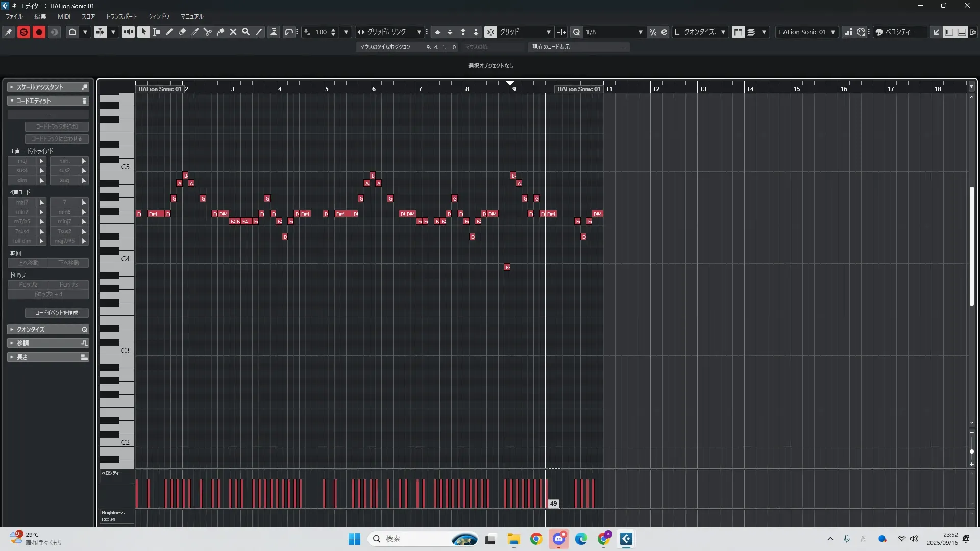This screenshot has height=551, width=980.
Task: Select the Split scissors tool
Action: click(207, 32)
